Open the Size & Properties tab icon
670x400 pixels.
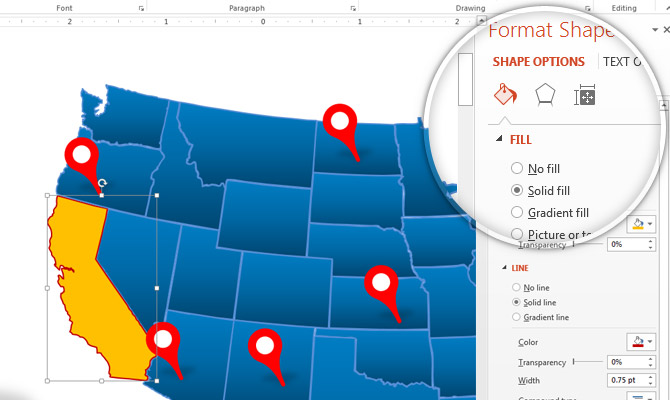(x=585, y=94)
